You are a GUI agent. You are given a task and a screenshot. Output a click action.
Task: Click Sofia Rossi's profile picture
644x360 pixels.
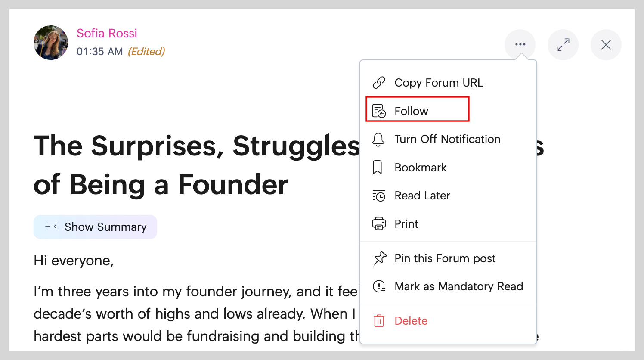(x=51, y=43)
